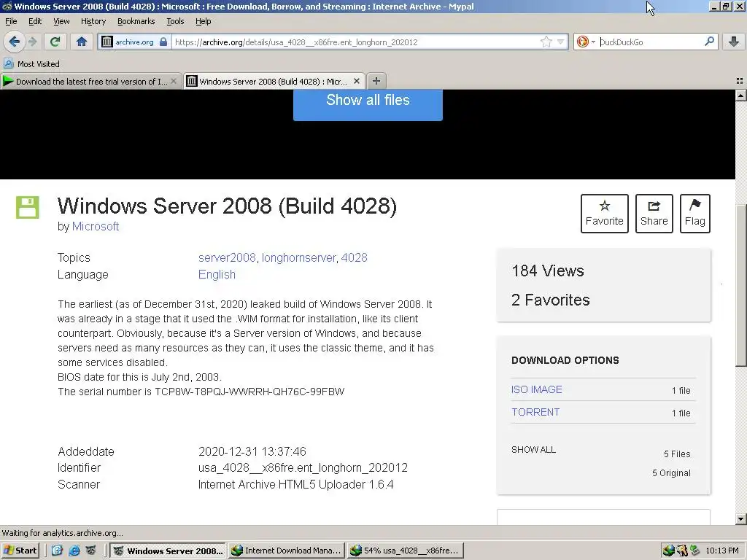Click the page scrollbar down arrow
The height and width of the screenshot is (560, 747).
click(x=740, y=519)
